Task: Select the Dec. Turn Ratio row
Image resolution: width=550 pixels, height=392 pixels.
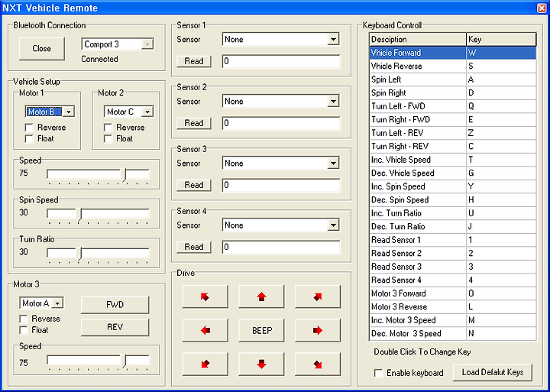Action: click(453, 226)
